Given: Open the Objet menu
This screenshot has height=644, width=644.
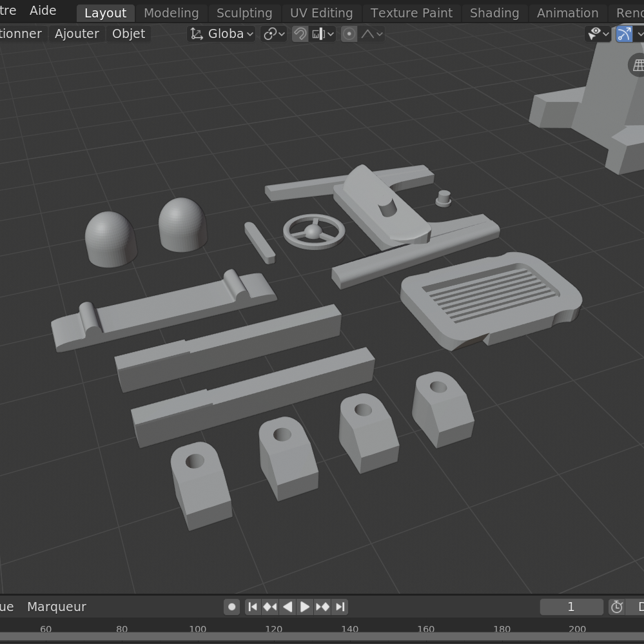Looking at the screenshot, I should click(128, 34).
